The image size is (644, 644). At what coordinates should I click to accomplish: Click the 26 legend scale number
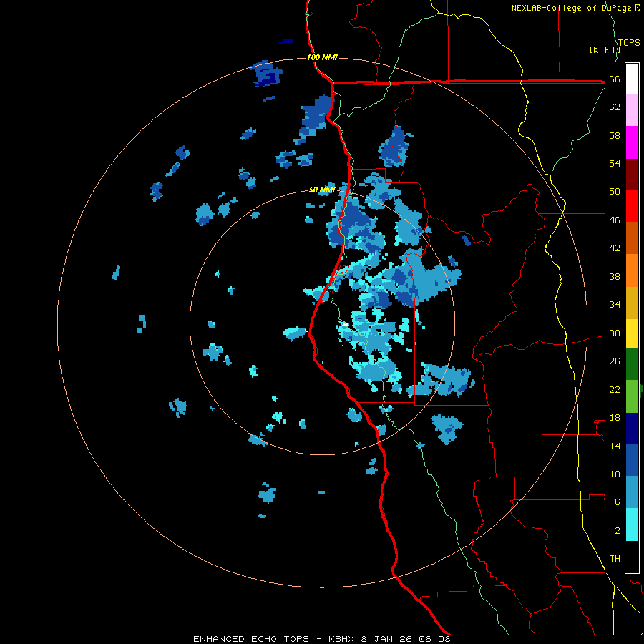tap(615, 361)
